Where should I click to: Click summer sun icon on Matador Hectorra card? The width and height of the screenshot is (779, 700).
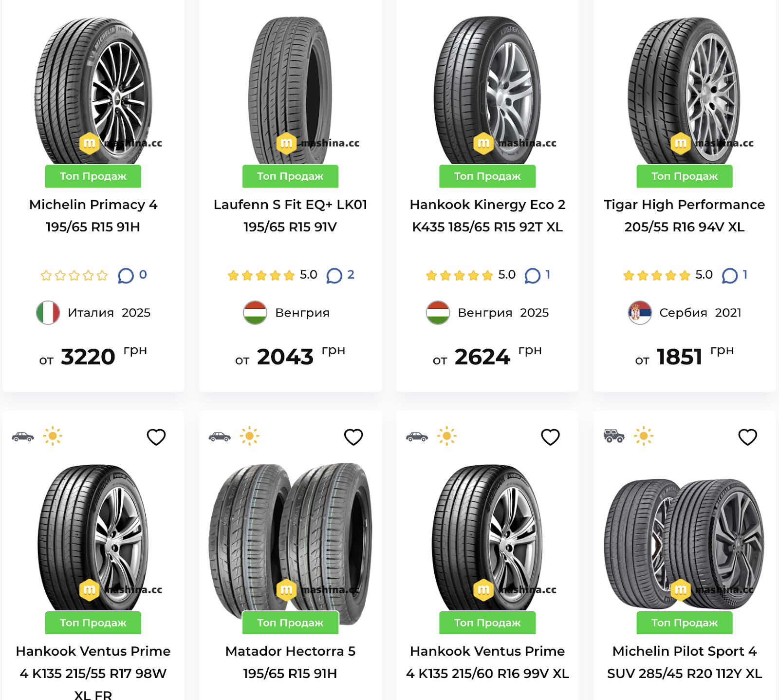point(249,436)
